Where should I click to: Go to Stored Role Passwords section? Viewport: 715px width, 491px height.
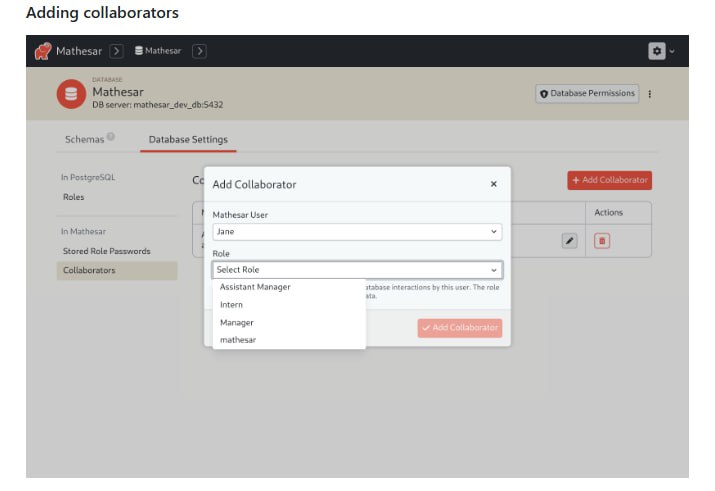click(106, 251)
